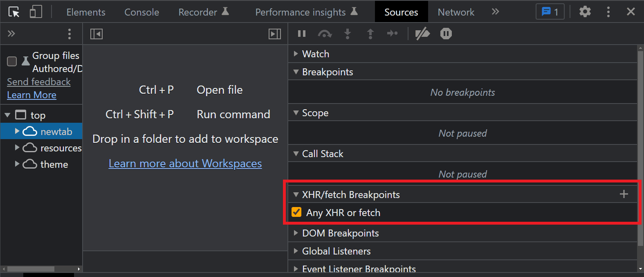Click the step over function call icon

coord(325,34)
